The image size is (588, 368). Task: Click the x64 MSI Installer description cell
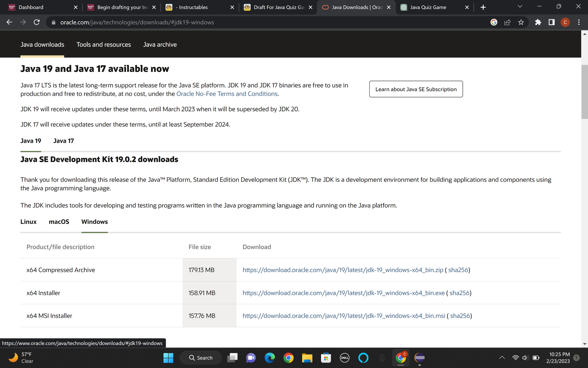pos(102,316)
